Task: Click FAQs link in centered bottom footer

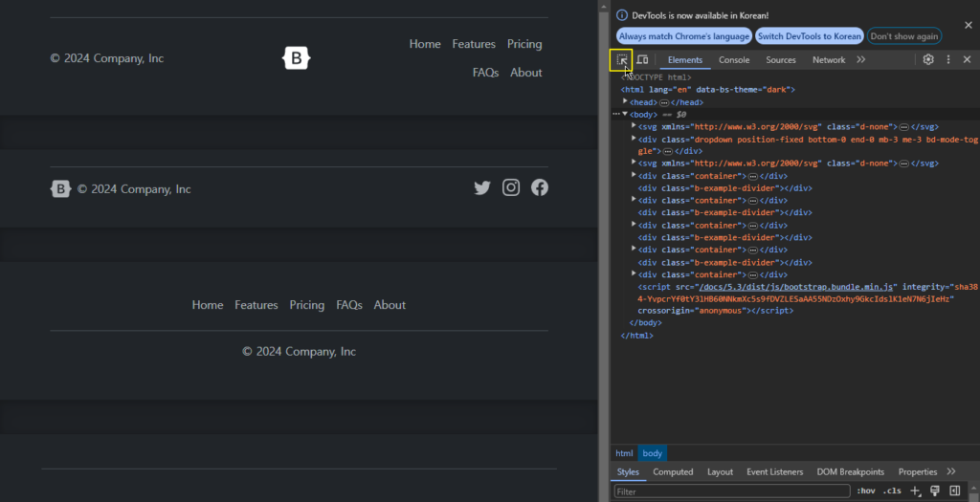Action: tap(349, 305)
